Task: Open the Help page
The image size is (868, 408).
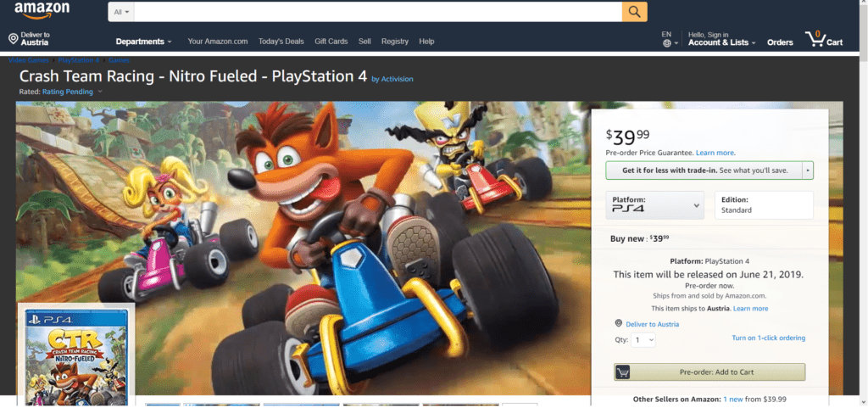Action: point(426,42)
